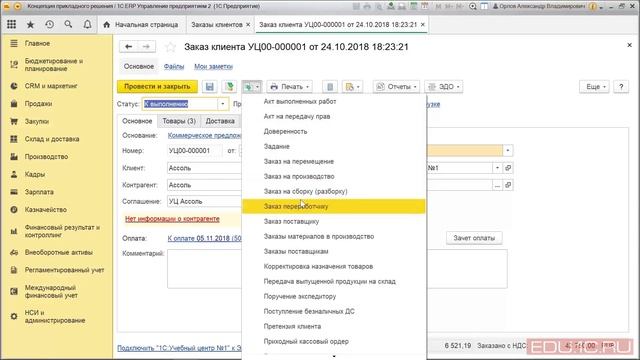This screenshot has height=360, width=640.
Task: Choose Претензия клиента
Action: [334, 326]
